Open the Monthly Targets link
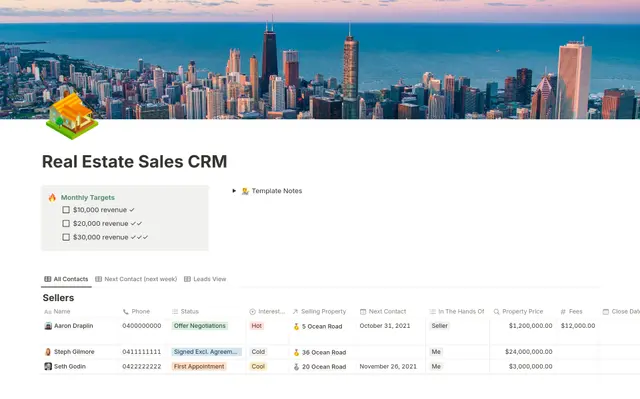The height and width of the screenshot is (399, 640). [88, 197]
